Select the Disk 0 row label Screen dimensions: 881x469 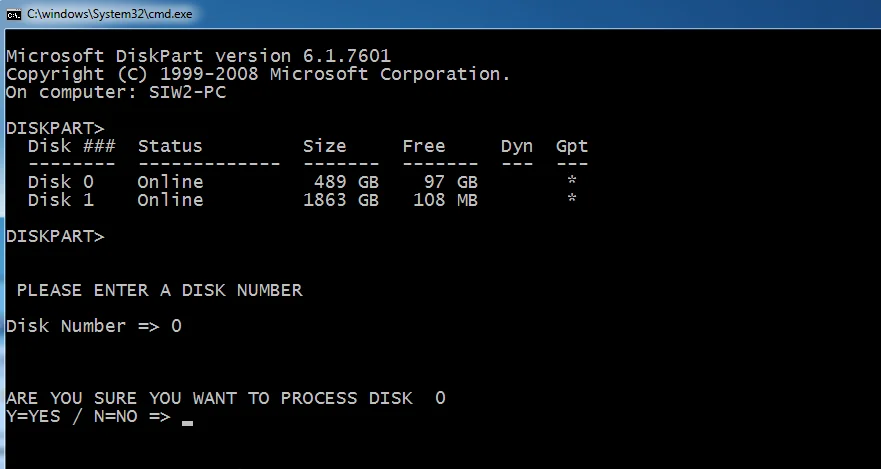(x=61, y=182)
